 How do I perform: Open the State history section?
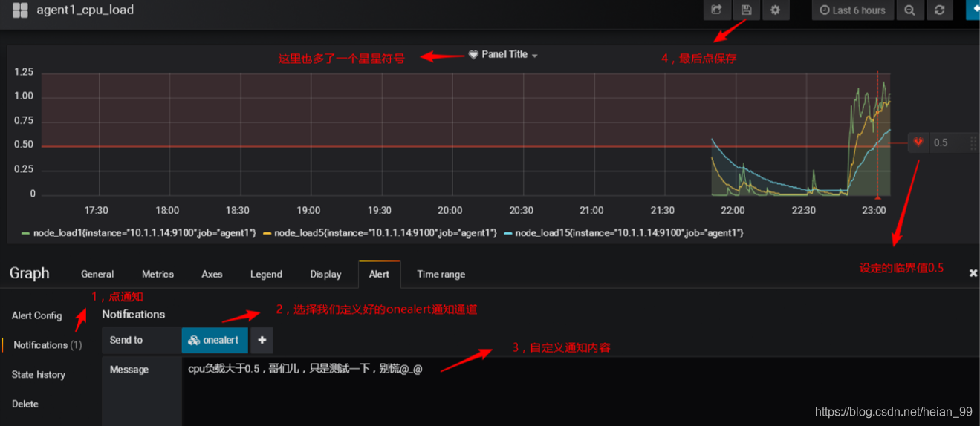pos(38,375)
